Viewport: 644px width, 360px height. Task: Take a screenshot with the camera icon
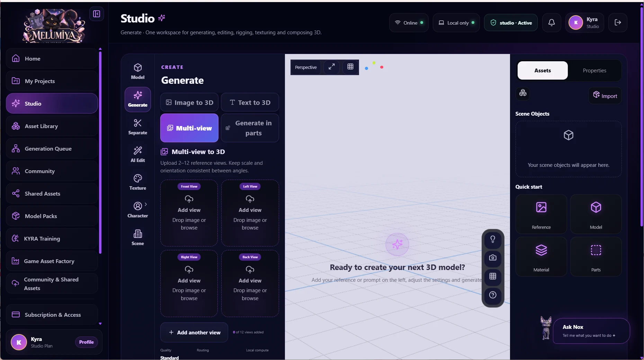[493, 258]
